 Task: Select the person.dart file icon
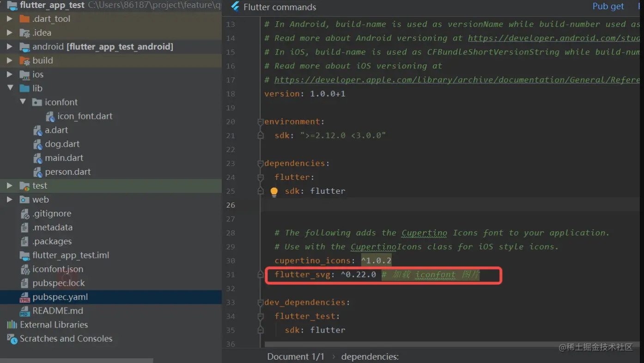tap(38, 172)
